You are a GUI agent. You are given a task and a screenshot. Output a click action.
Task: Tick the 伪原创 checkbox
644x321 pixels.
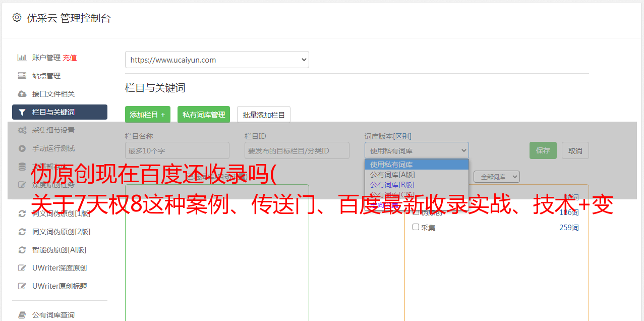(x=416, y=212)
